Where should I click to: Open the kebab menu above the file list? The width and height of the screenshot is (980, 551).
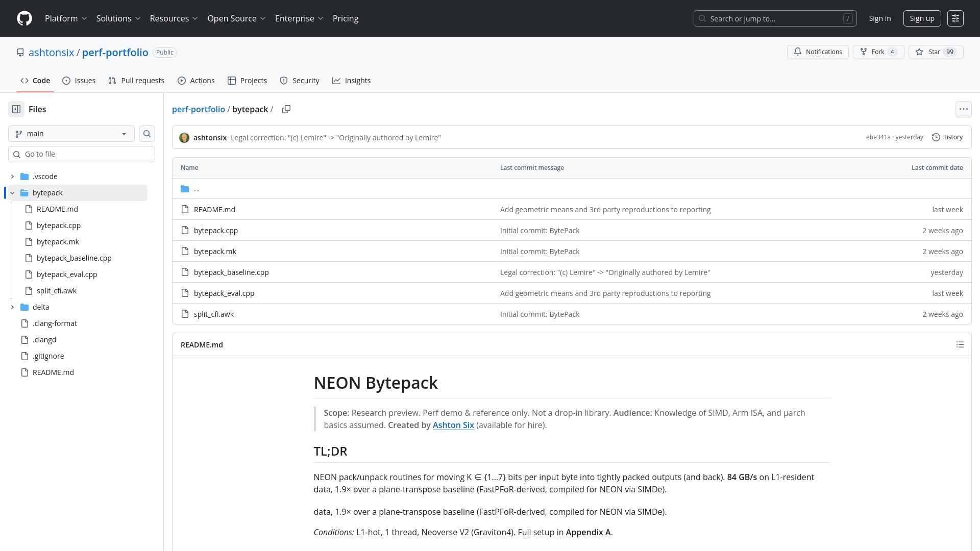click(x=964, y=109)
